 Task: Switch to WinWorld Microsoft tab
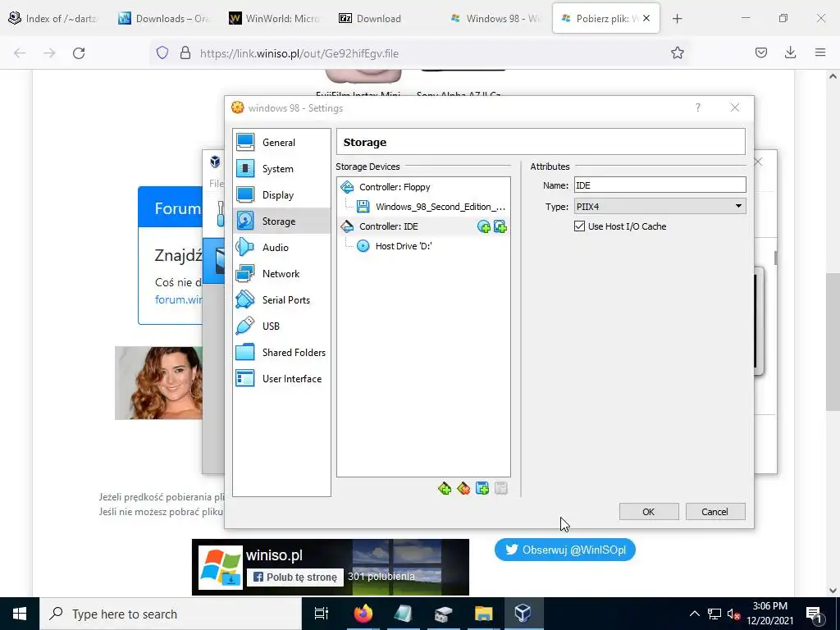pyautogui.click(x=275, y=19)
